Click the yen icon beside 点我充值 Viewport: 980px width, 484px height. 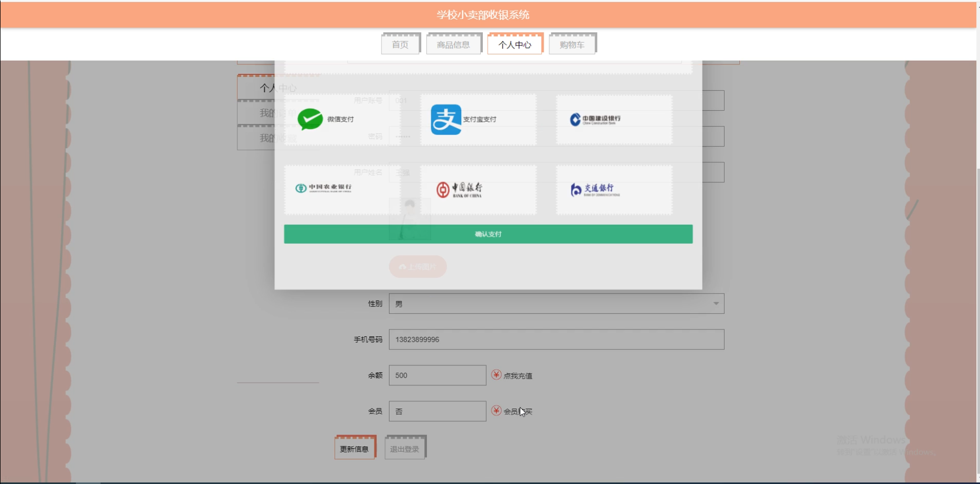click(496, 374)
